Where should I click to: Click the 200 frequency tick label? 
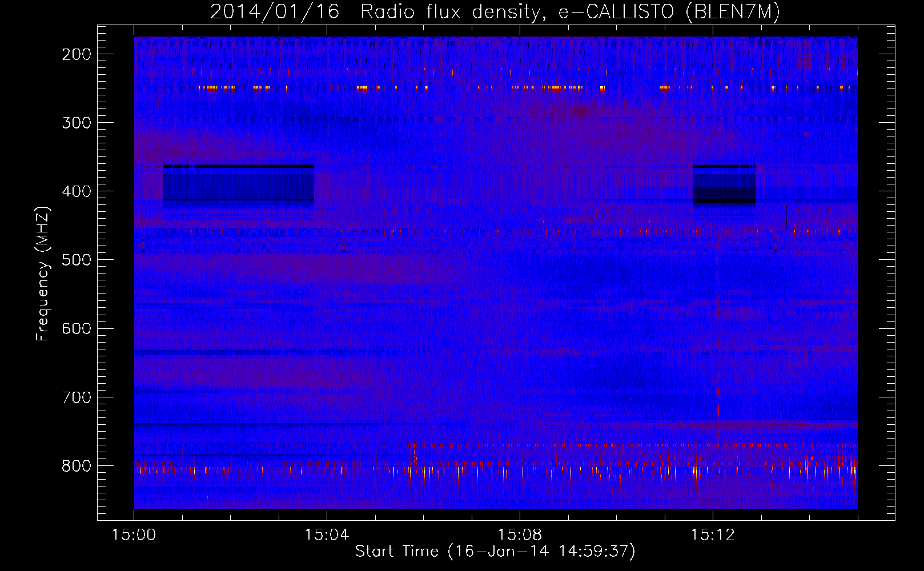pyautogui.click(x=77, y=54)
